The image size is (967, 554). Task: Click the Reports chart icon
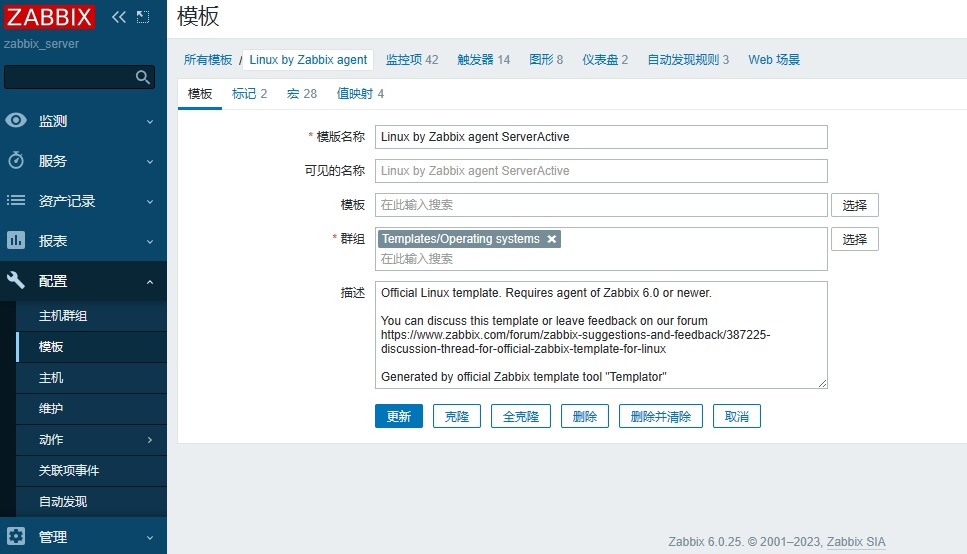pos(16,241)
